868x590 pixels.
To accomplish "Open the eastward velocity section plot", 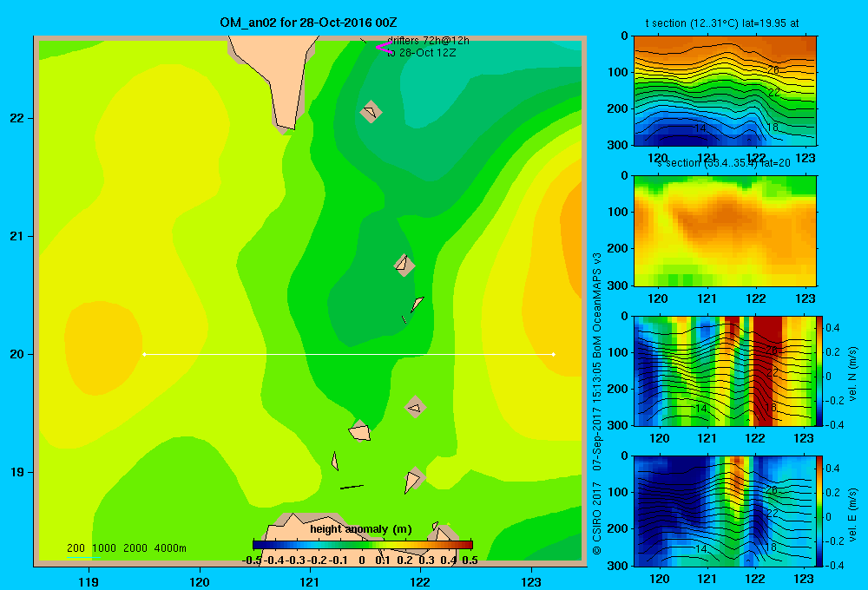I will [x=725, y=511].
